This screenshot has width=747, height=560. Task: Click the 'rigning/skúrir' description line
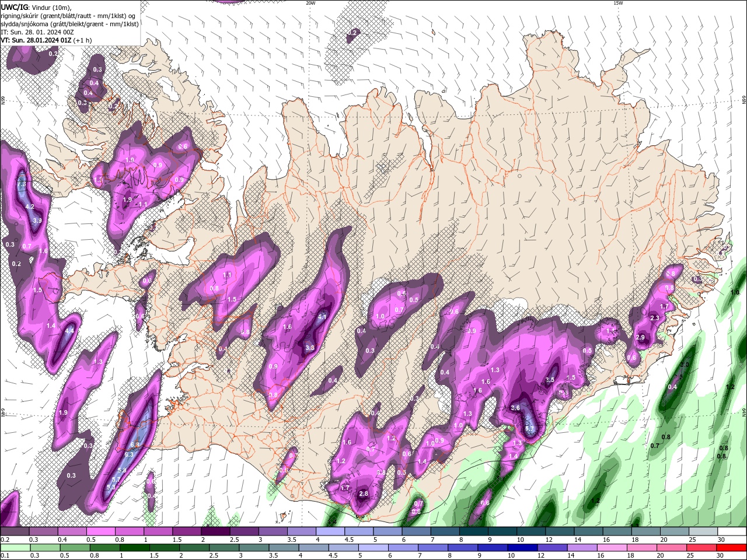pos(69,16)
